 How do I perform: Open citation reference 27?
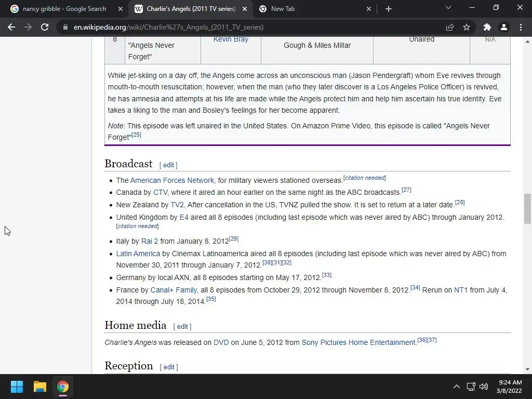tap(406, 190)
